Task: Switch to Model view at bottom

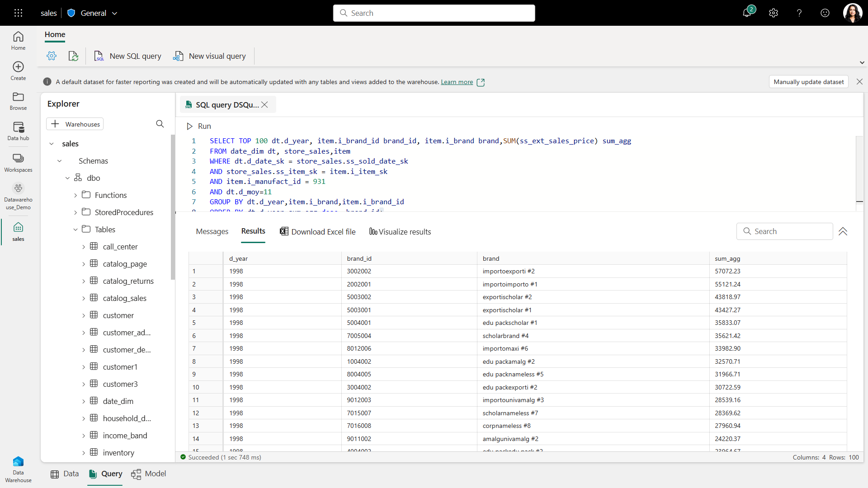Action: pos(149,474)
